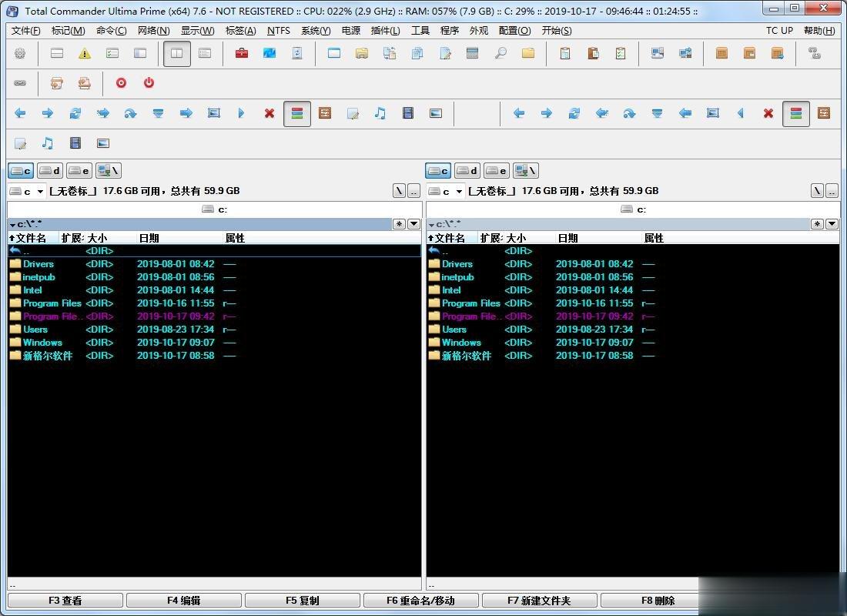Refresh the right panel with reload icon
This screenshot has width=847, height=616.
(x=574, y=113)
